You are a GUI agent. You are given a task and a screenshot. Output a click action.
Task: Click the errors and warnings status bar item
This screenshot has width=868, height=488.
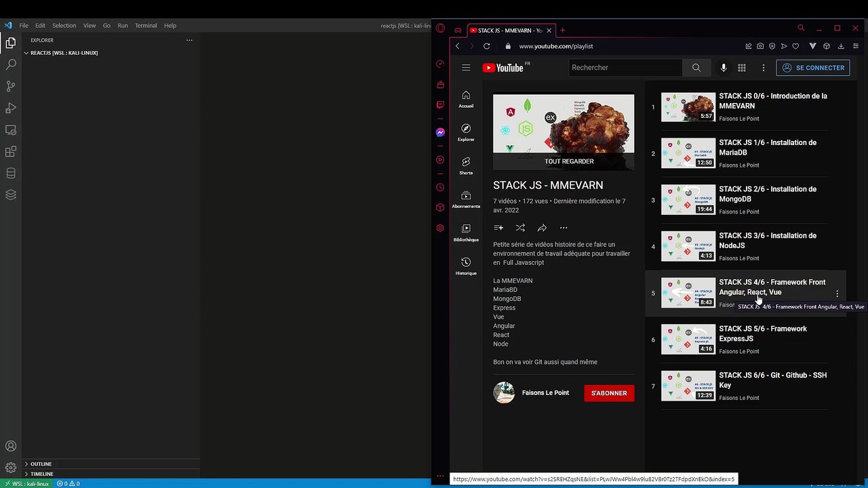click(68, 483)
